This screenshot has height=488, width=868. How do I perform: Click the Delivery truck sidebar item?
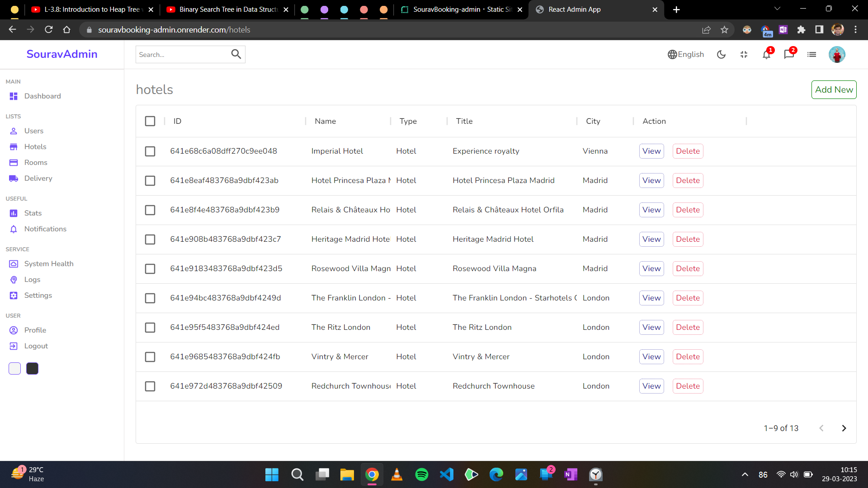click(38, 178)
